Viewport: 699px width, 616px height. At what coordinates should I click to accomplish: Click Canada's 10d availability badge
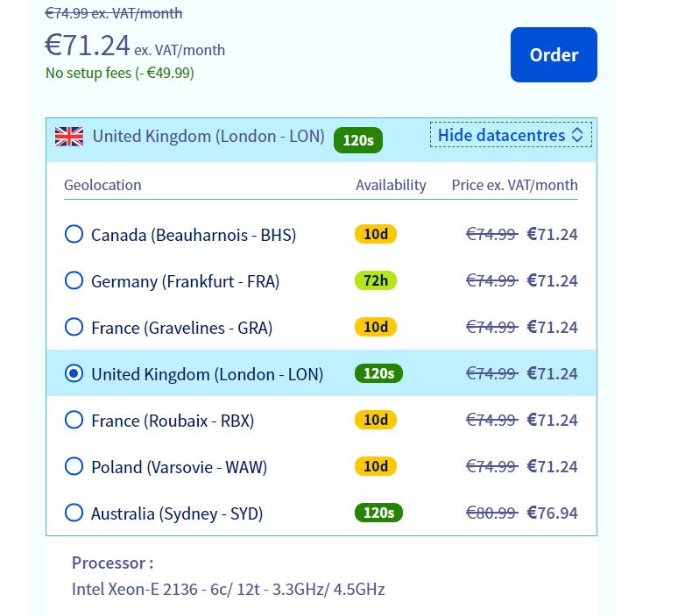(x=376, y=234)
